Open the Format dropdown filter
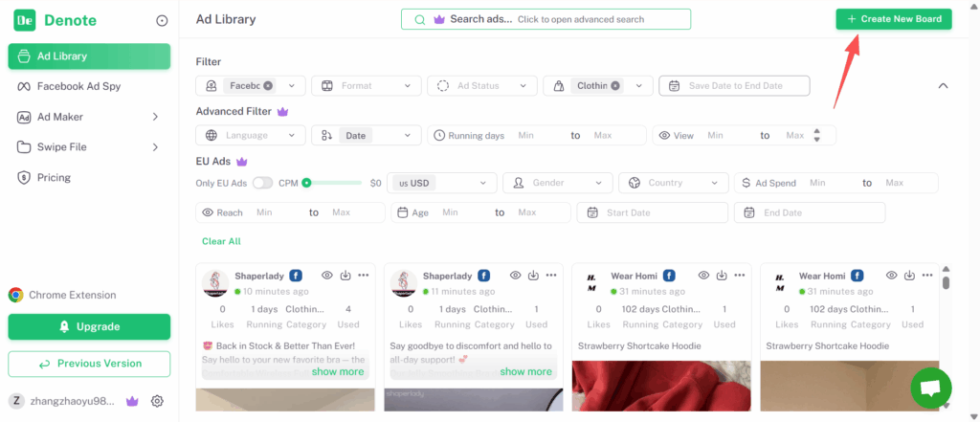Image resolution: width=980 pixels, height=422 pixels. click(x=366, y=86)
